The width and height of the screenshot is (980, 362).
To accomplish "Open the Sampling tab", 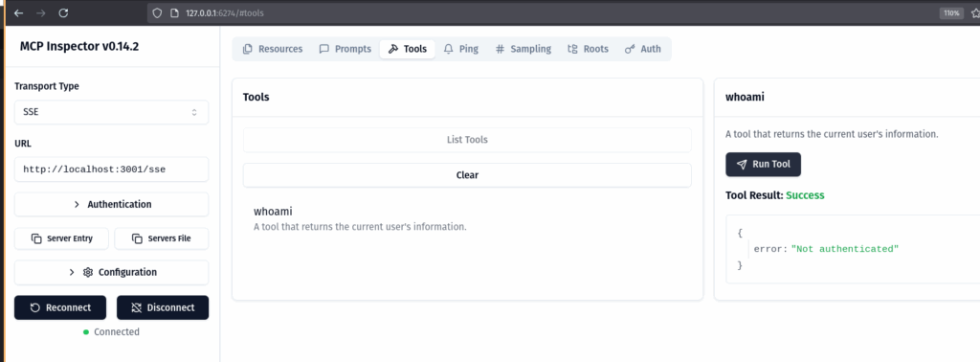I will [523, 49].
